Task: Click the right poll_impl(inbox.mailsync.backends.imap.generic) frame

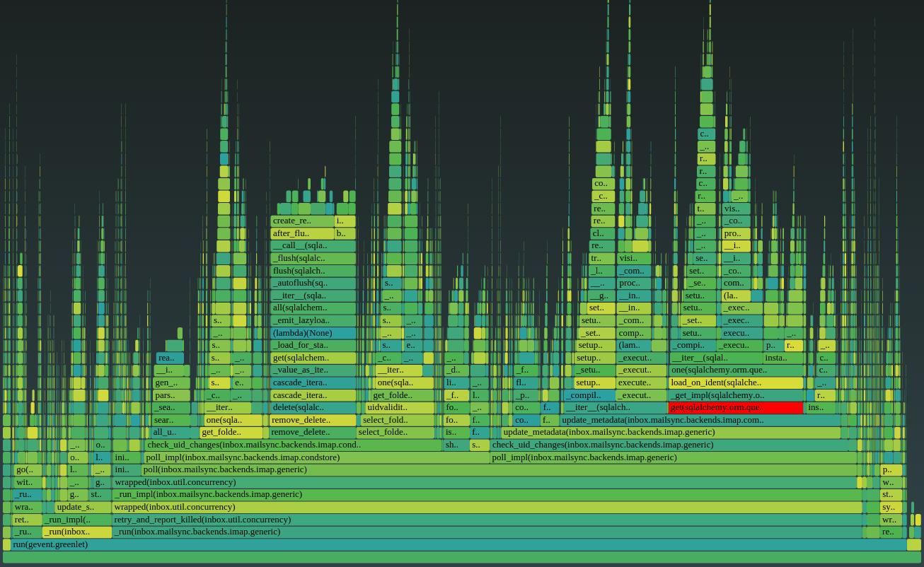Action: point(674,457)
